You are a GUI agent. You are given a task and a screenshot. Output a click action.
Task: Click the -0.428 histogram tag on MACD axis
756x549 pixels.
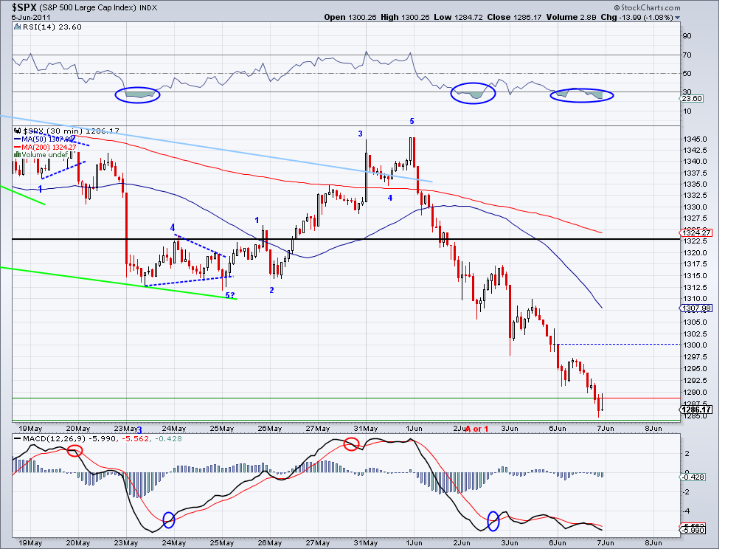[693, 477]
